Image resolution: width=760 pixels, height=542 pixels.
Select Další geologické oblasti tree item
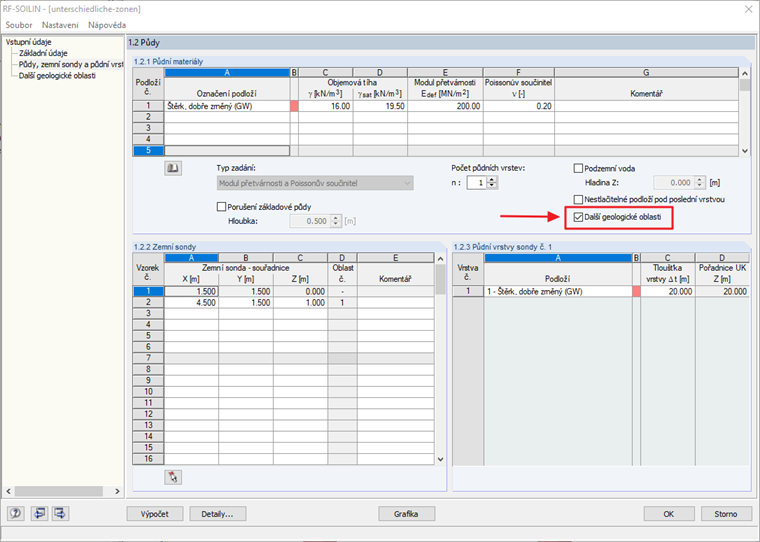click(x=57, y=76)
